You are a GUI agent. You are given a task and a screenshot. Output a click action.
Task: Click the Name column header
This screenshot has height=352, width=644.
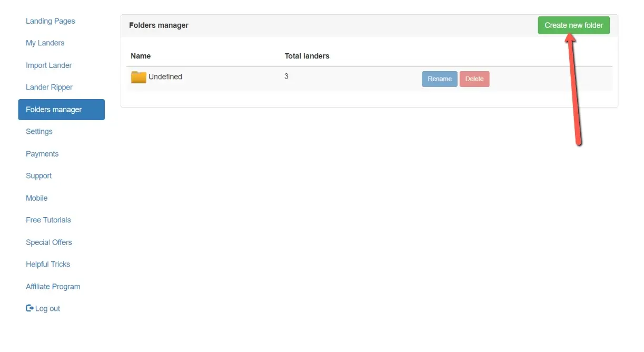pos(141,56)
